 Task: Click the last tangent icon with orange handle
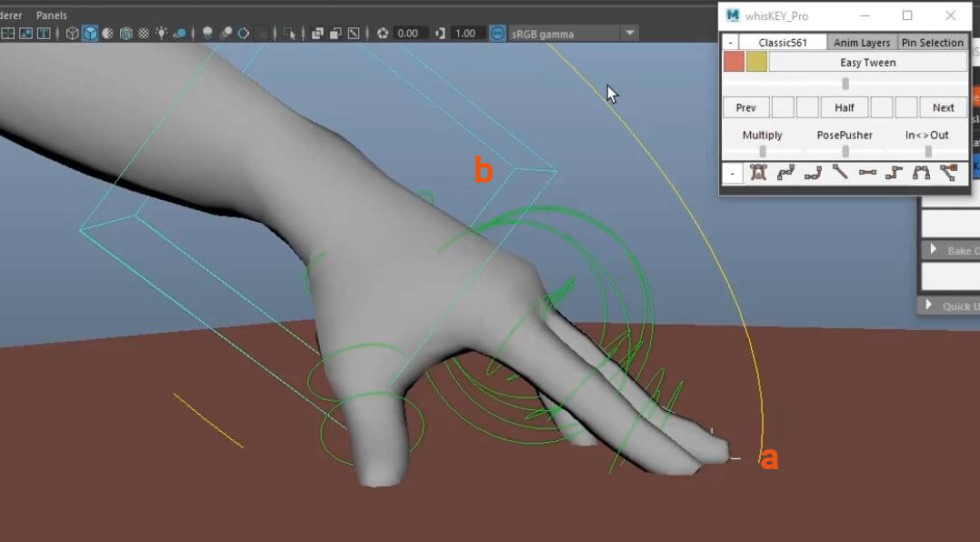(949, 173)
